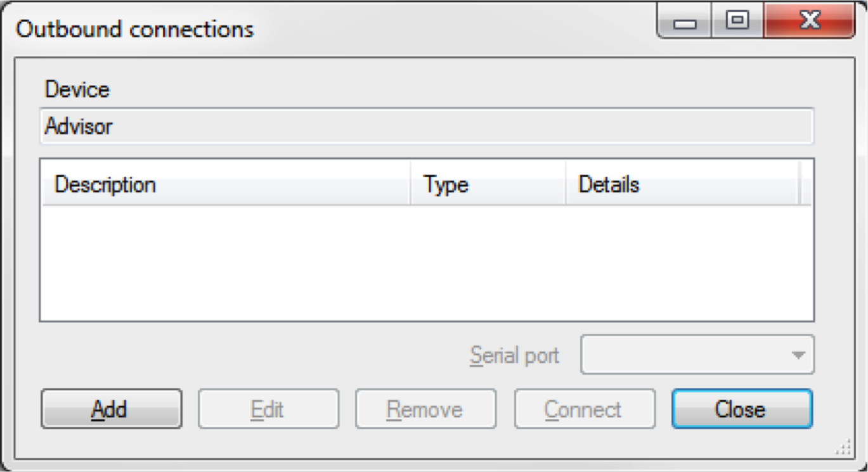Click divider between Description and Type columns
The width and height of the screenshot is (868, 472).
point(410,185)
